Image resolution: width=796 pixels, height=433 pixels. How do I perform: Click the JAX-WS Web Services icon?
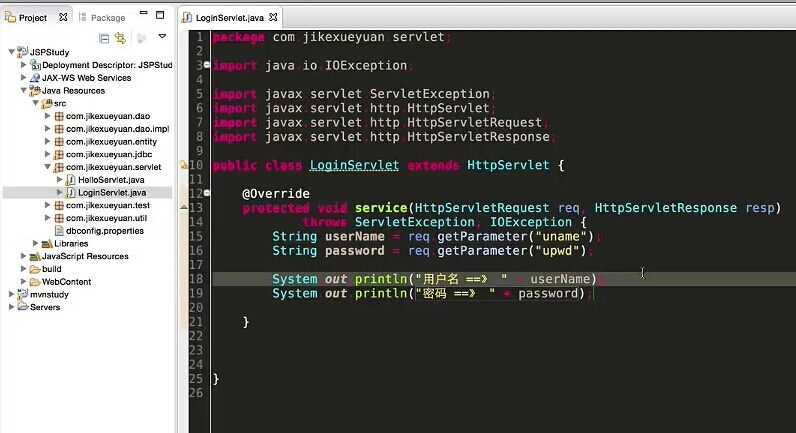coord(35,78)
